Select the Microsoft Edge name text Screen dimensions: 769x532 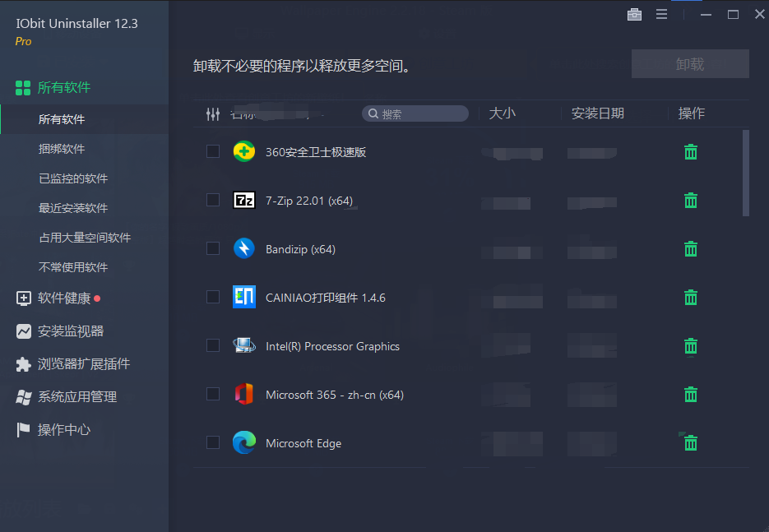(303, 443)
